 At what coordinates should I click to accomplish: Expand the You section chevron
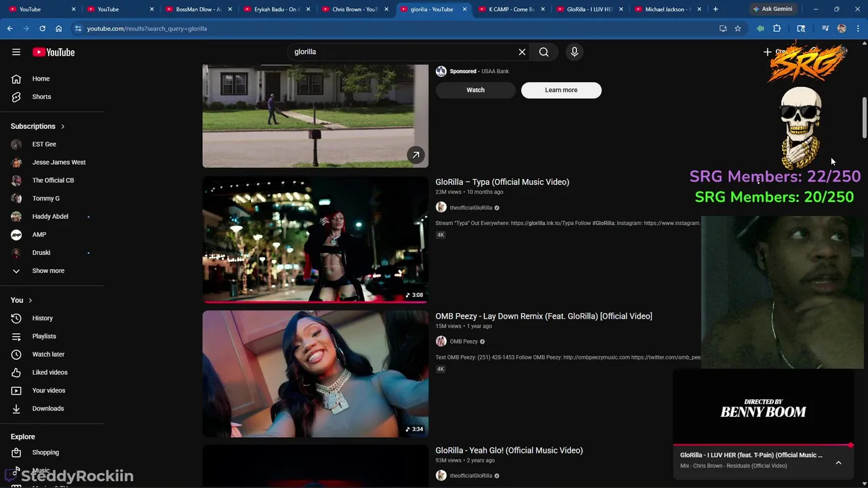point(30,300)
